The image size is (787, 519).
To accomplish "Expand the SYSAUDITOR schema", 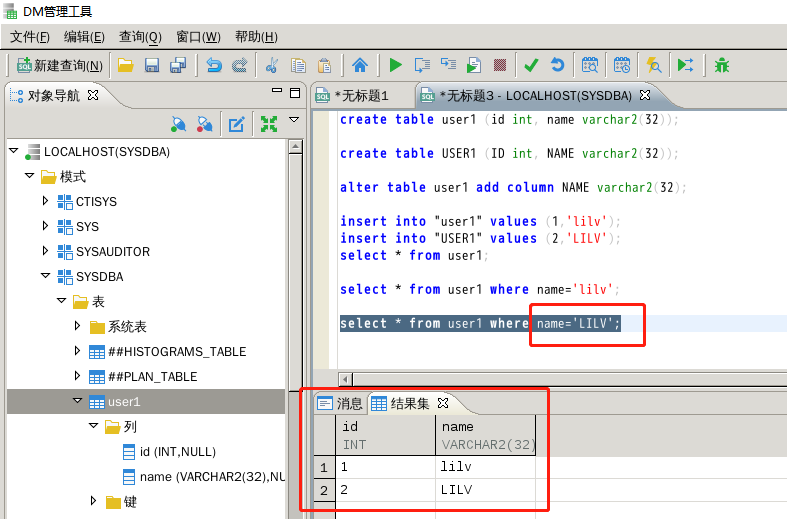I will click(x=45, y=250).
